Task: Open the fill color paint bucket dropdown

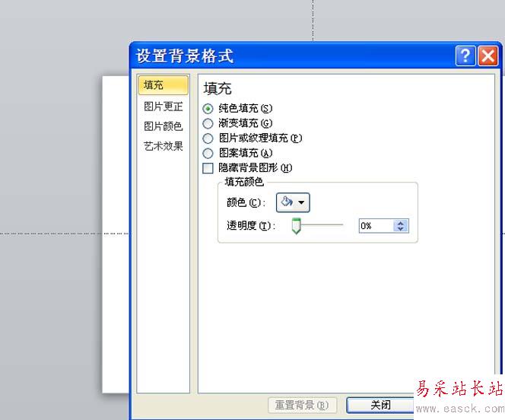Action: 293,202
